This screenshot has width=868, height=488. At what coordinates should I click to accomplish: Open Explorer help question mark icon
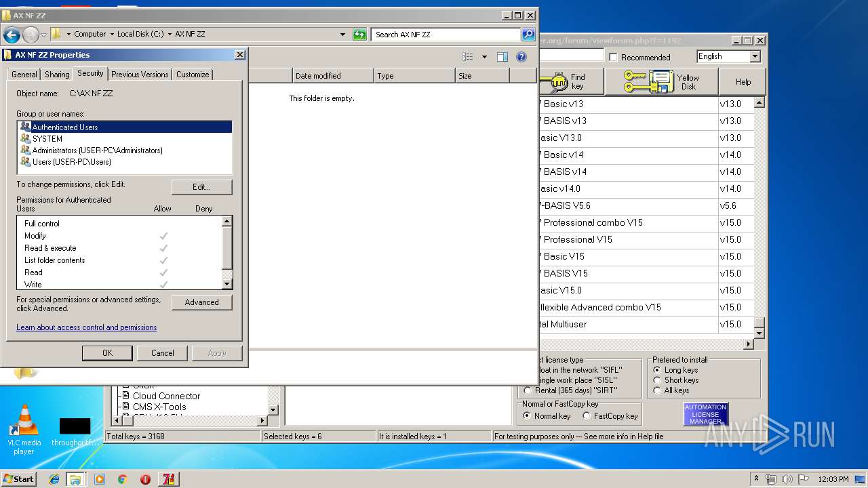tap(521, 58)
